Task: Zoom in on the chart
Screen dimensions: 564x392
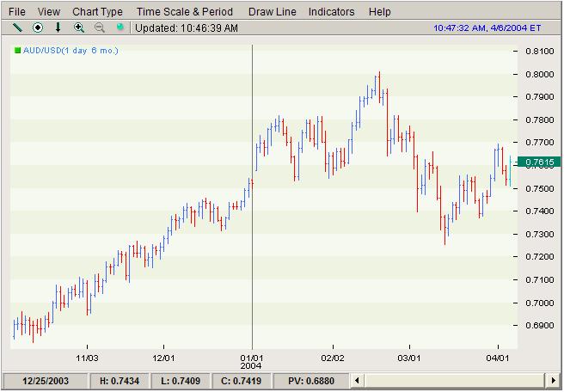Action: (79, 28)
